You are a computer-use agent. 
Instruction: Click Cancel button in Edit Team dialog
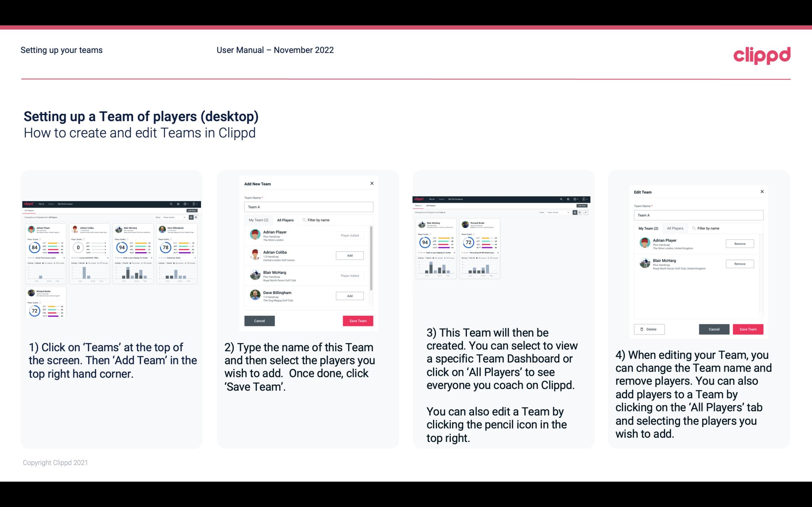point(715,329)
